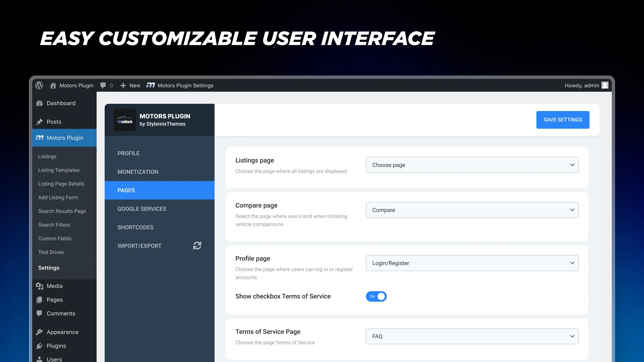This screenshot has width=644, height=362.
Task: Open the Media menu label
Action: pyautogui.click(x=55, y=286)
